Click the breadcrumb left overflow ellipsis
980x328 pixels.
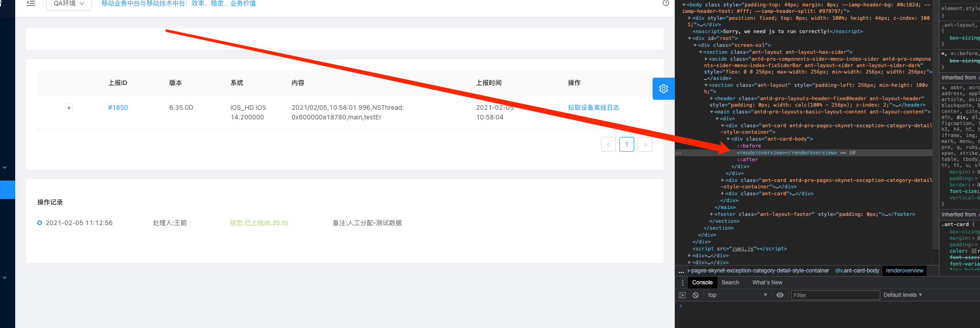tap(681, 271)
